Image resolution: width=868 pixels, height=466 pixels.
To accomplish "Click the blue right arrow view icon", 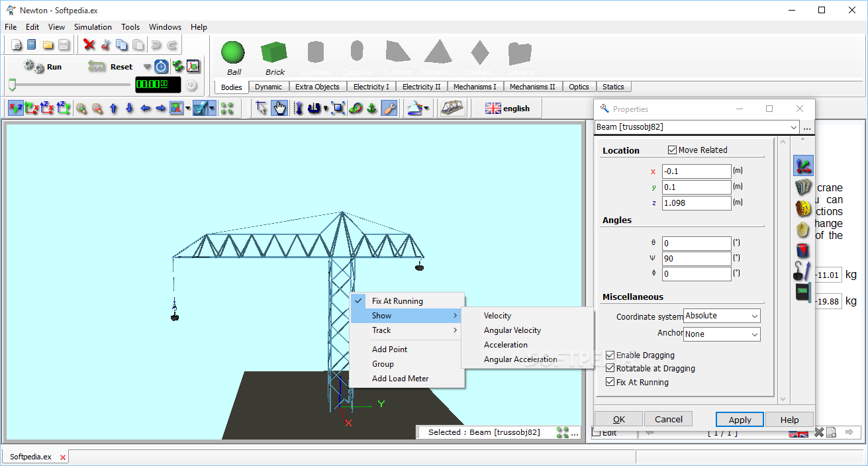I will pyautogui.click(x=161, y=109).
